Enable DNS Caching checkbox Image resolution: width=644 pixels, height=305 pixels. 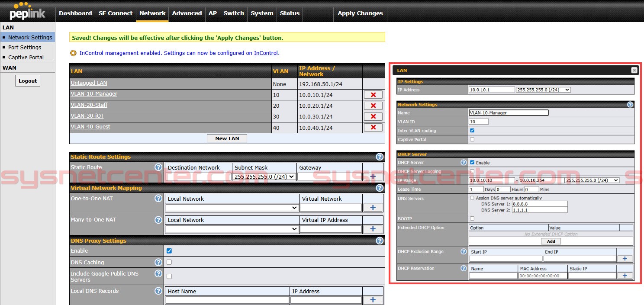[x=169, y=262]
